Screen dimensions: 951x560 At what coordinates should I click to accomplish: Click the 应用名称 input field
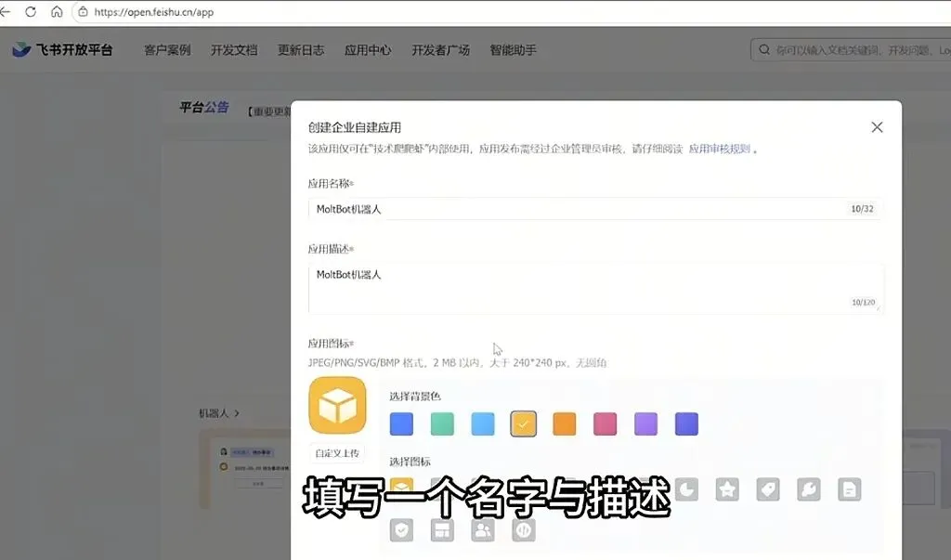tap(595, 209)
